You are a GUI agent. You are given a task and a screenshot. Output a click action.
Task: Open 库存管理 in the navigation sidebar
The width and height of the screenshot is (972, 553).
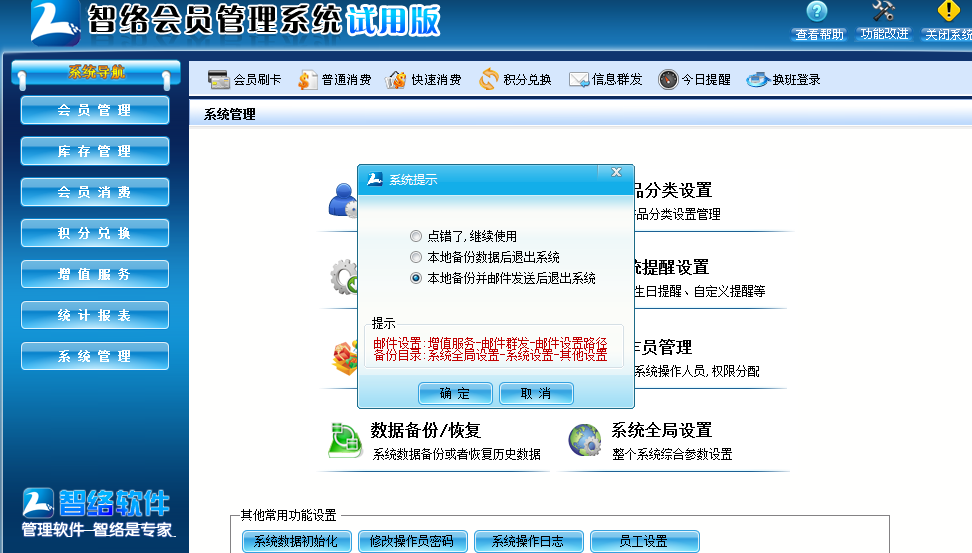click(x=95, y=151)
